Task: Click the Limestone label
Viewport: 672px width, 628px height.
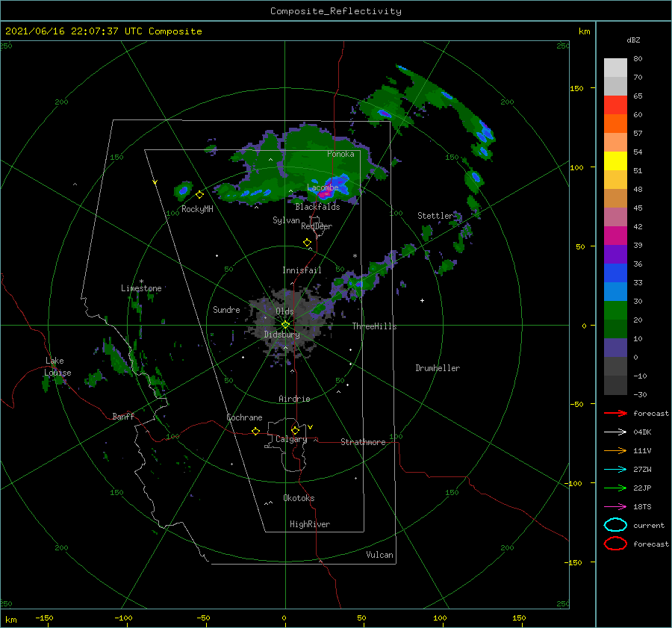Action: [141, 288]
